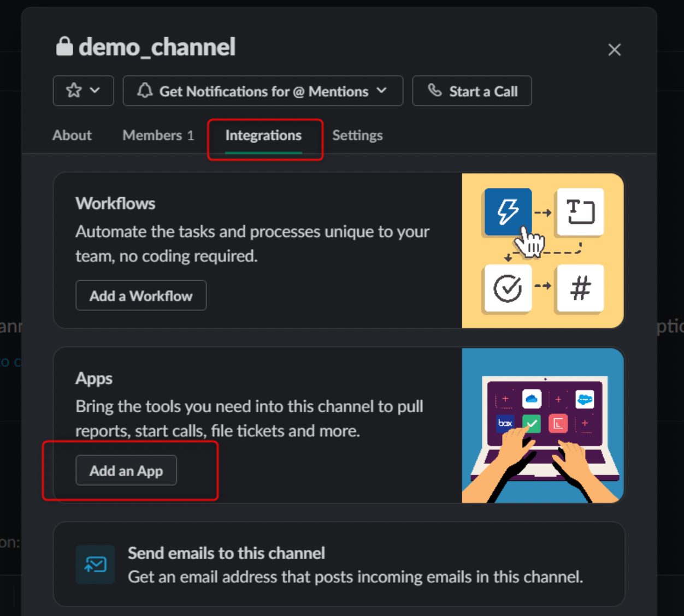
Task: Click the Apps laptop illustration
Action: (x=543, y=425)
